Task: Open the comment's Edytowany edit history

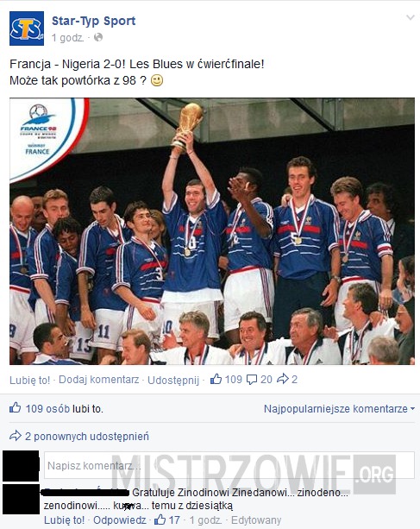Action: [256, 520]
